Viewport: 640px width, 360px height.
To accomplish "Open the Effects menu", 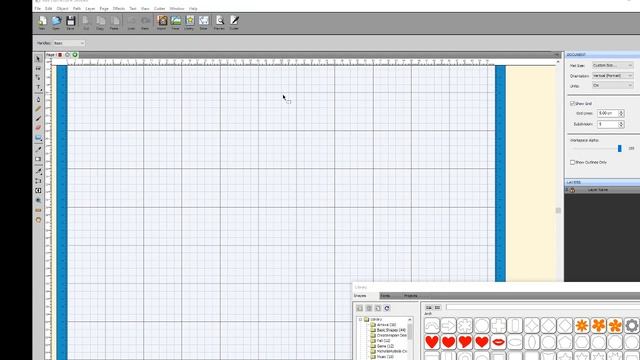I will [119, 9].
